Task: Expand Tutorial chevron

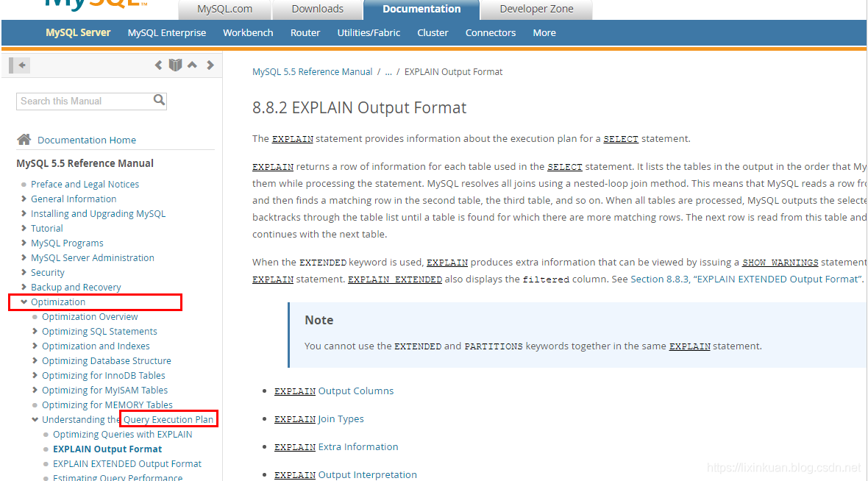Action: click(x=24, y=228)
